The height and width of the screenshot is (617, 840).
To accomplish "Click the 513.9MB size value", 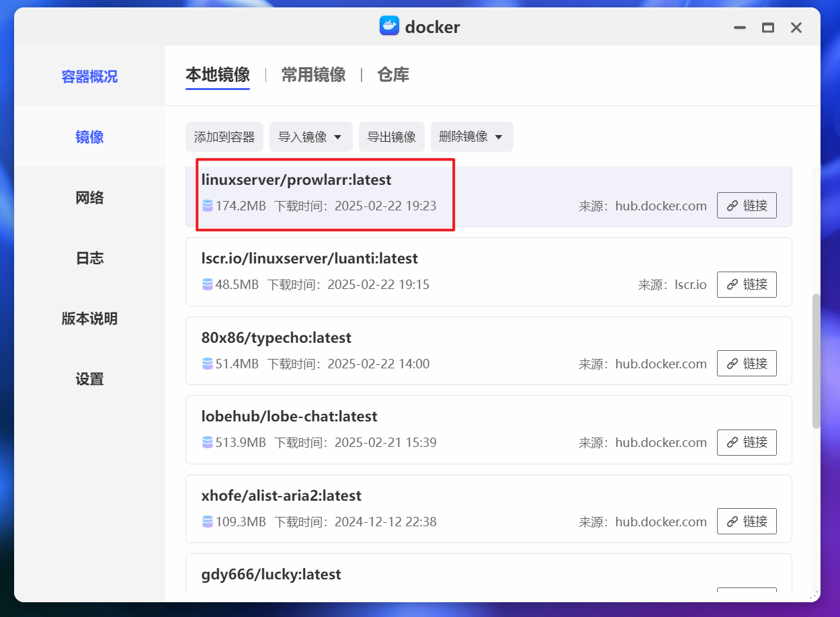I will pos(241,442).
